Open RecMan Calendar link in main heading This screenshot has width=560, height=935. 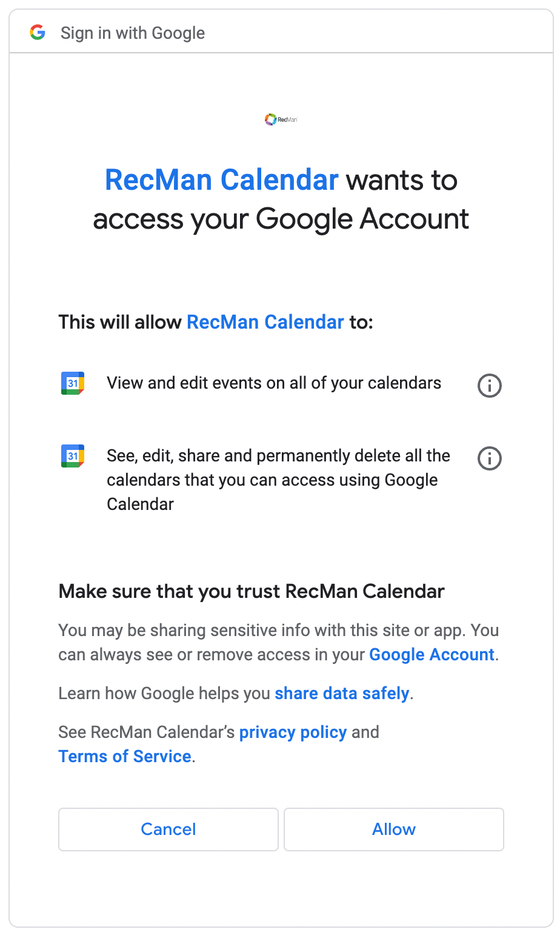coord(222,180)
